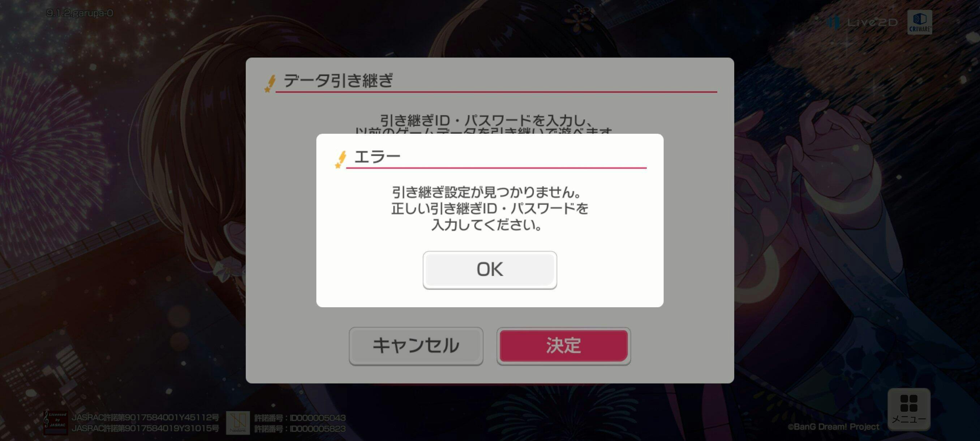
Task: Click the star icon beside エラー title
Action: (340, 159)
